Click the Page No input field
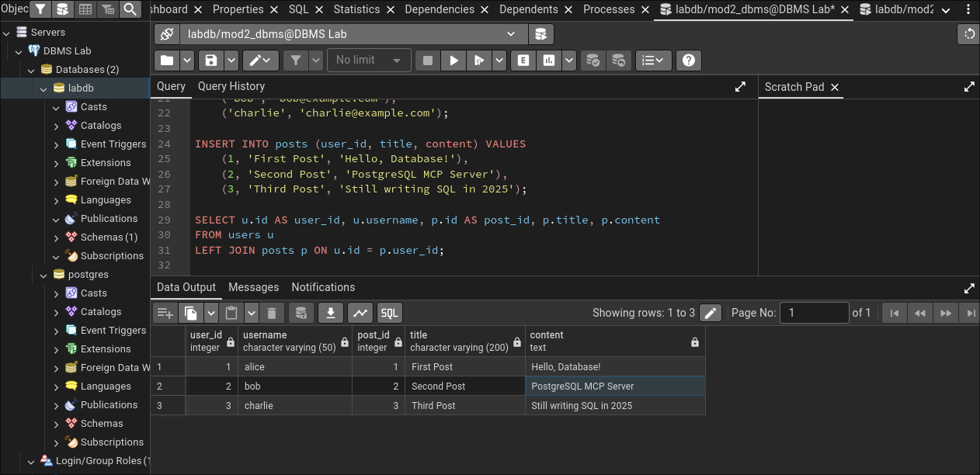 pos(814,313)
